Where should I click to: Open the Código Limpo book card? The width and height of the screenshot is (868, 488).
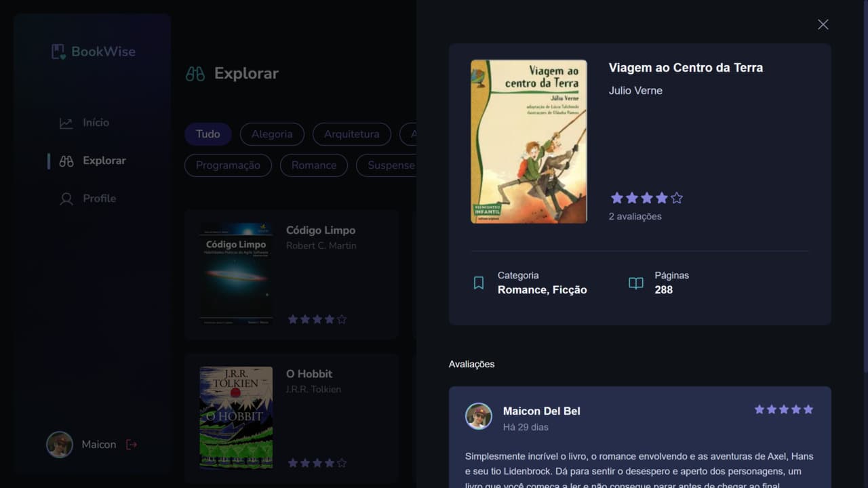pyautogui.click(x=292, y=274)
